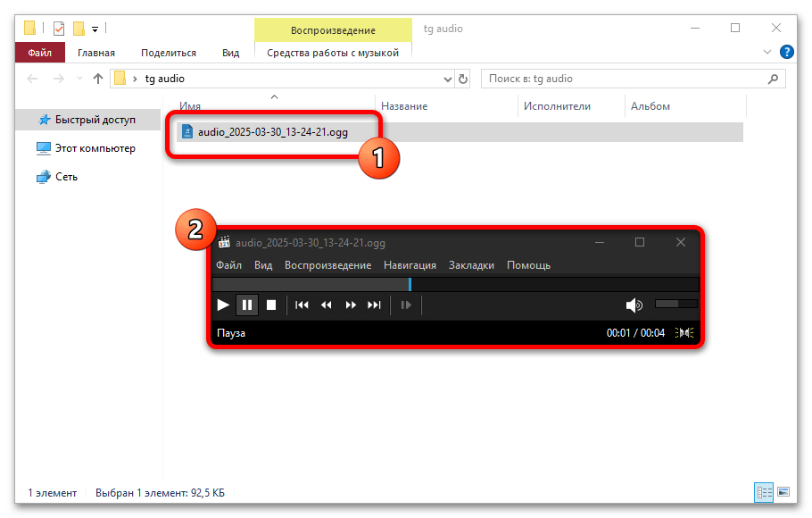The image size is (812, 518).
Task: Click the folder icon in Explorer title bar
Action: point(30,28)
